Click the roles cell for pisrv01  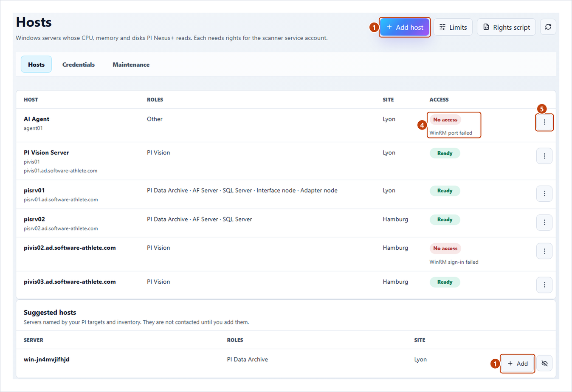pyautogui.click(x=242, y=190)
